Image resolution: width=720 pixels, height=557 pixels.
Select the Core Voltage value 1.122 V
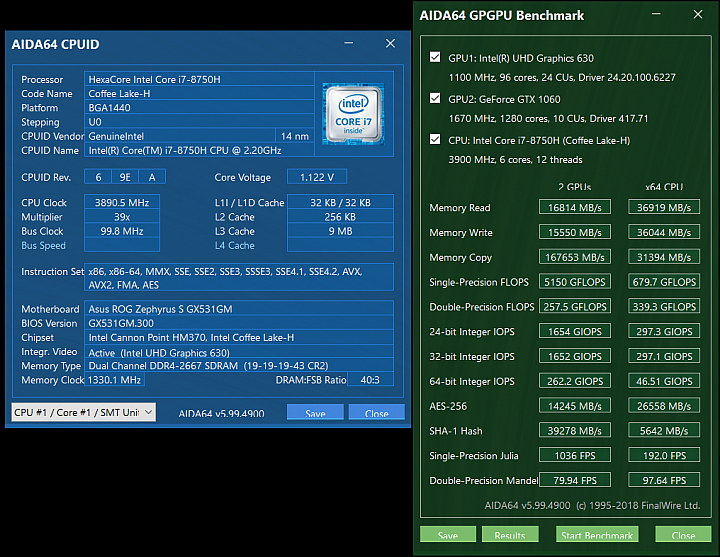(317, 177)
